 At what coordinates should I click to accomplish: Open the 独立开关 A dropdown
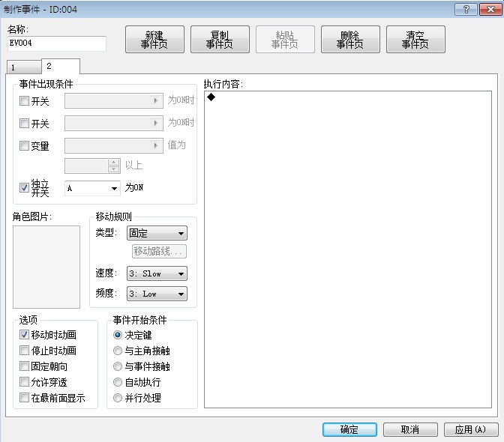92,189
